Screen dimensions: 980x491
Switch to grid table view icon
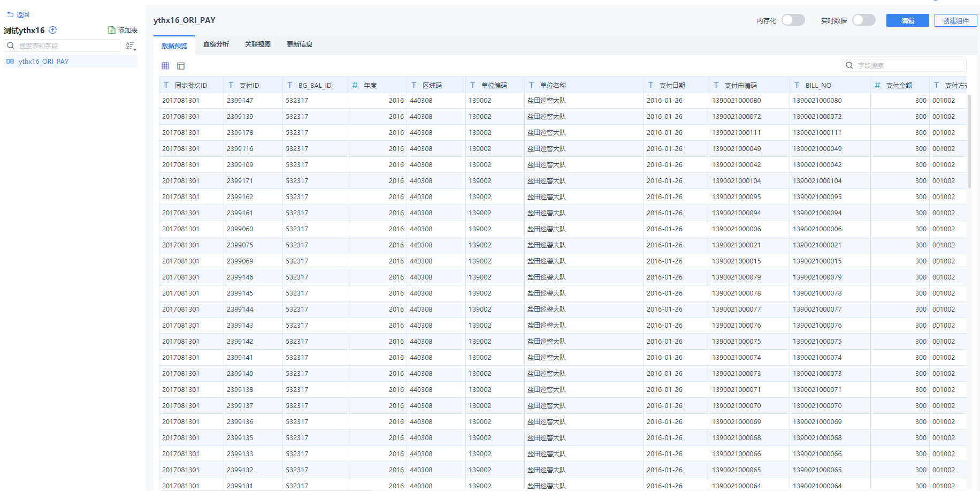[x=165, y=66]
